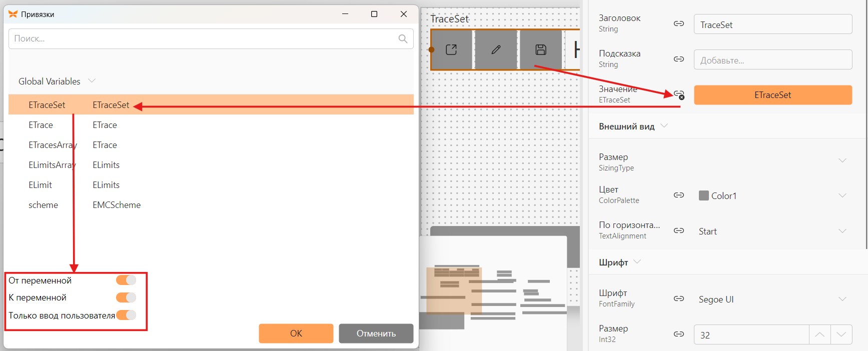Image resolution: width=868 pixels, height=351 pixels.
Task: Click the Color1 color swatch
Action: pos(704,195)
